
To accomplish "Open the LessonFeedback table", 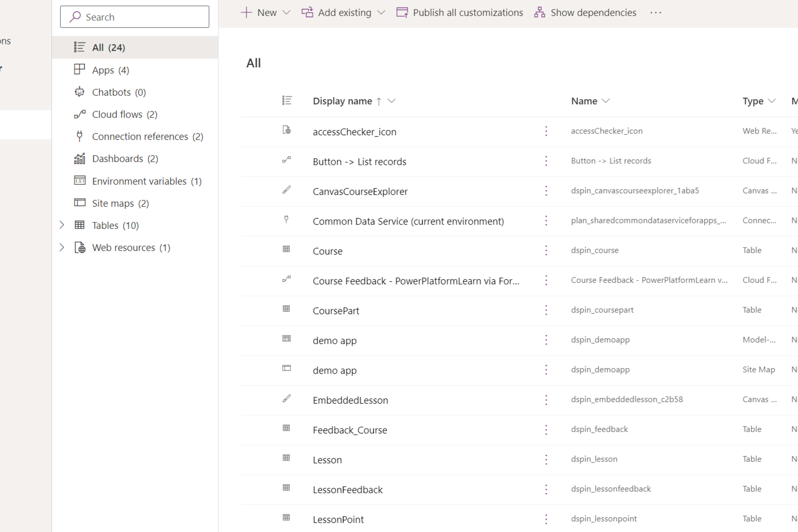I will [348, 490].
